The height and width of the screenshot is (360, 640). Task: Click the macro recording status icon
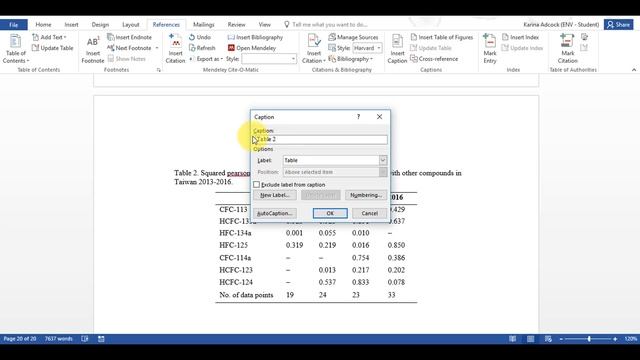pos(101,339)
